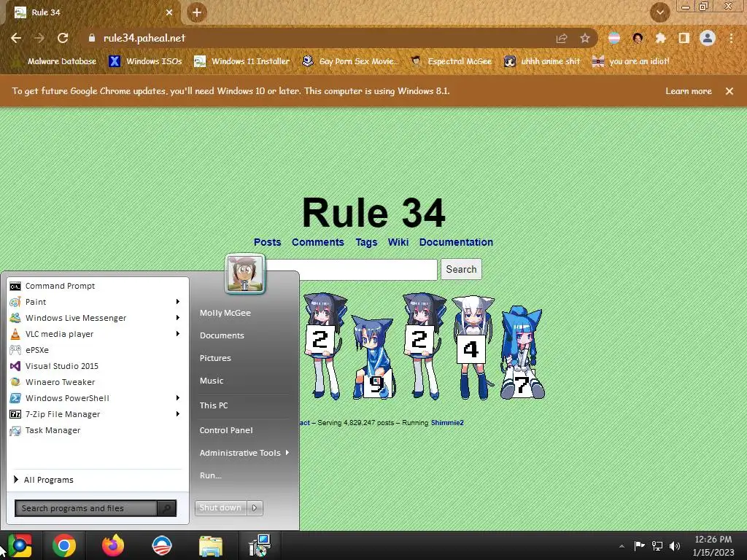The height and width of the screenshot is (560, 747).
Task: Open the shut down options arrow
Action: click(255, 507)
